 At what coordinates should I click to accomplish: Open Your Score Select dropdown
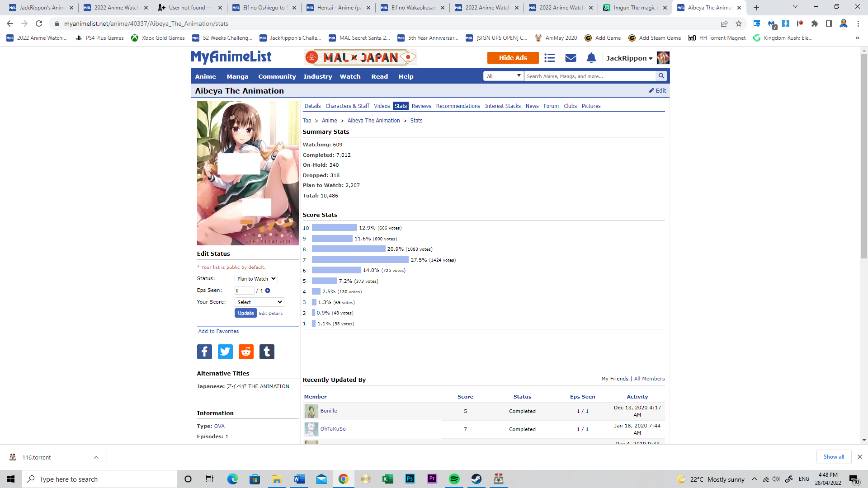click(x=259, y=302)
